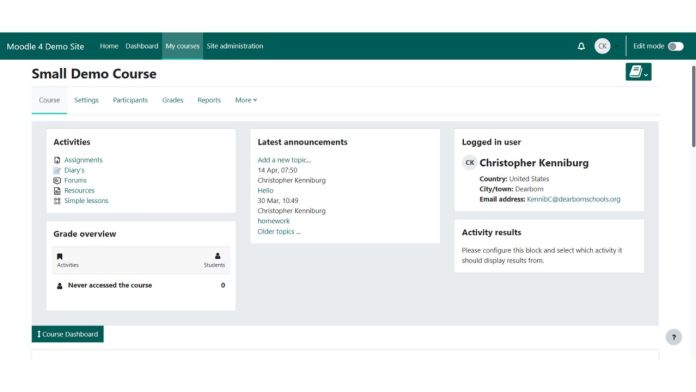Open the Hello announcement

265,190
